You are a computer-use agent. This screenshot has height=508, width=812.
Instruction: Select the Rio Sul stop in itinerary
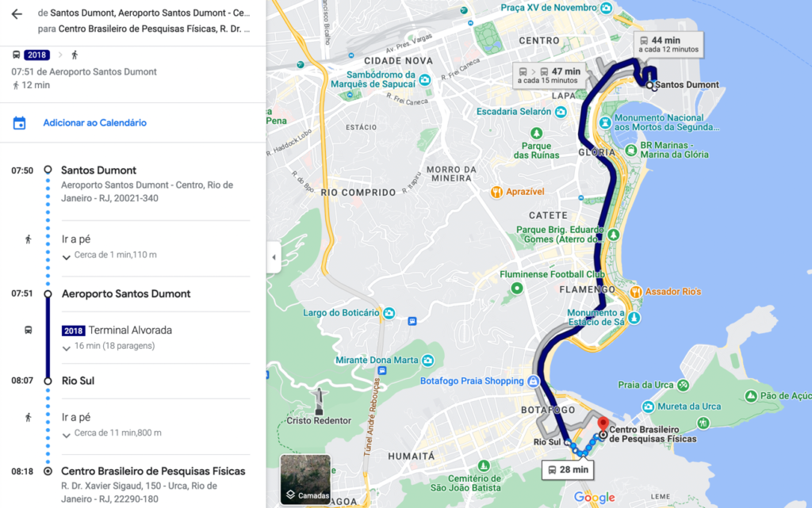click(78, 380)
